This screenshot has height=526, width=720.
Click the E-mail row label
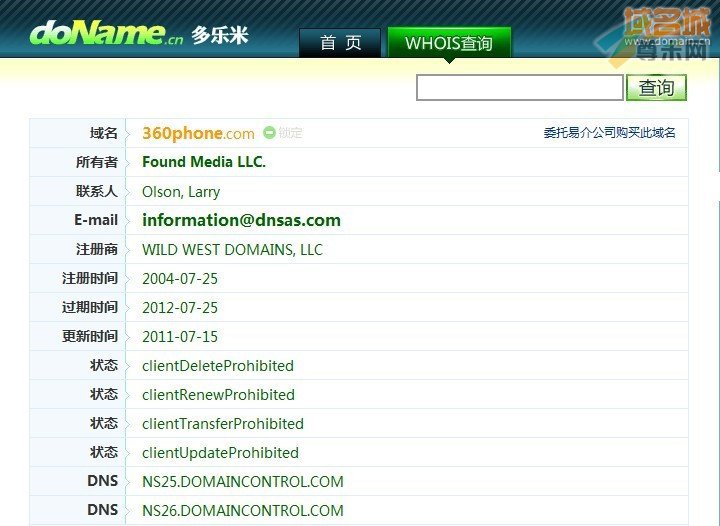coord(96,220)
